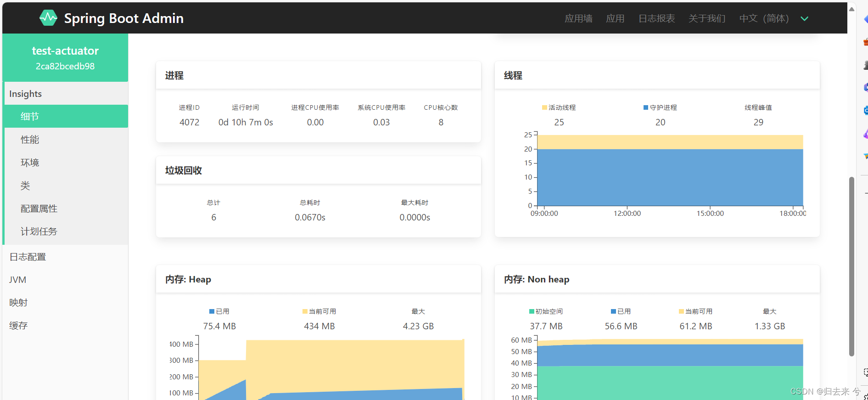Click the yellow Non heap 当前可用 legend swatch
Screen dimensions: 868x400
681,311
